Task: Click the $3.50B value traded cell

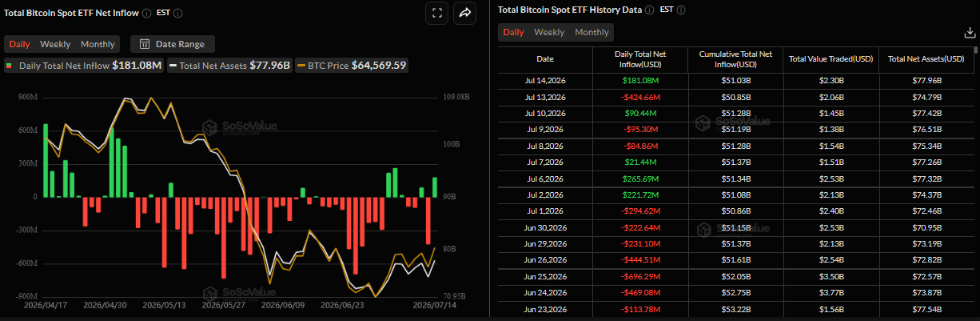Action: 830,277
